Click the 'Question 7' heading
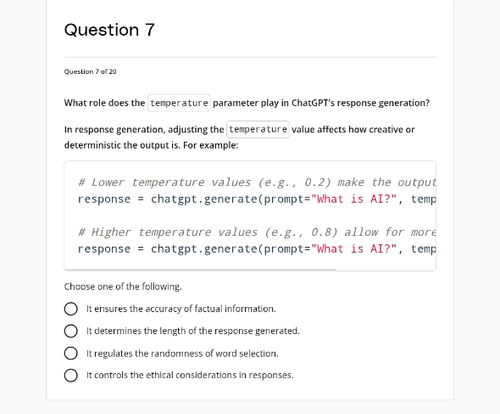The image size is (500, 414). 109,30
